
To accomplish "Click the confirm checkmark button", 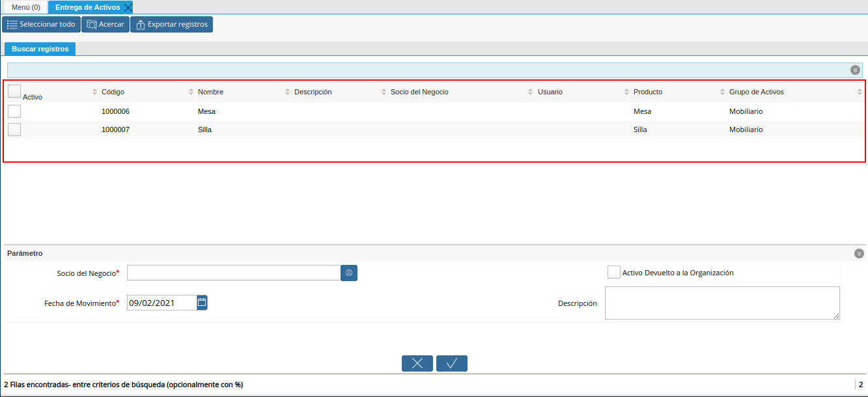I will coord(452,363).
